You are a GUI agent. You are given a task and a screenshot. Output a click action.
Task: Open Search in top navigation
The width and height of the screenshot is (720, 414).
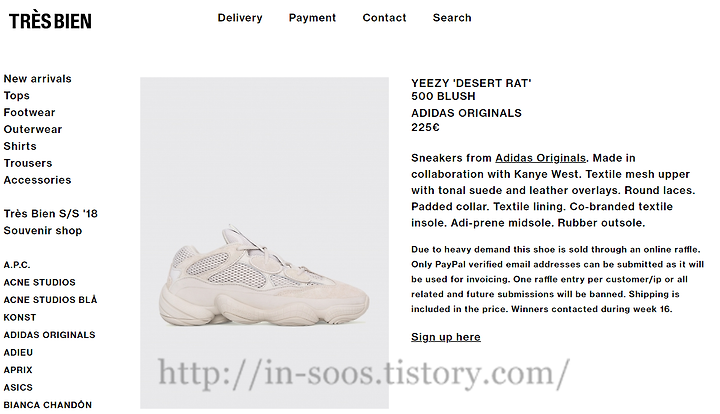pyautogui.click(x=452, y=18)
